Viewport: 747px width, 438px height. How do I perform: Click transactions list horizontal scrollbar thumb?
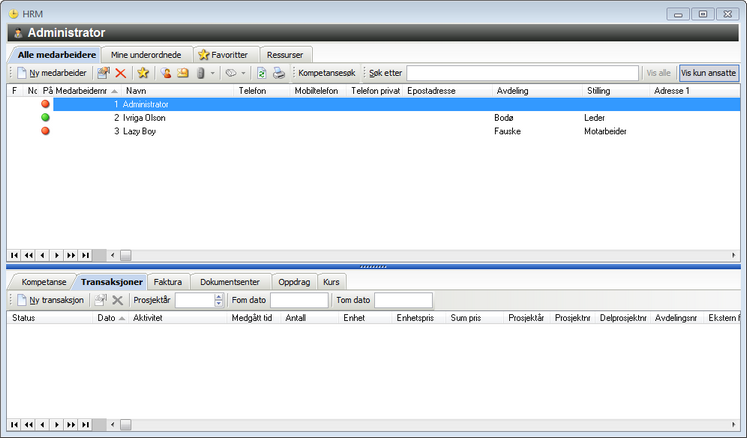click(125, 425)
